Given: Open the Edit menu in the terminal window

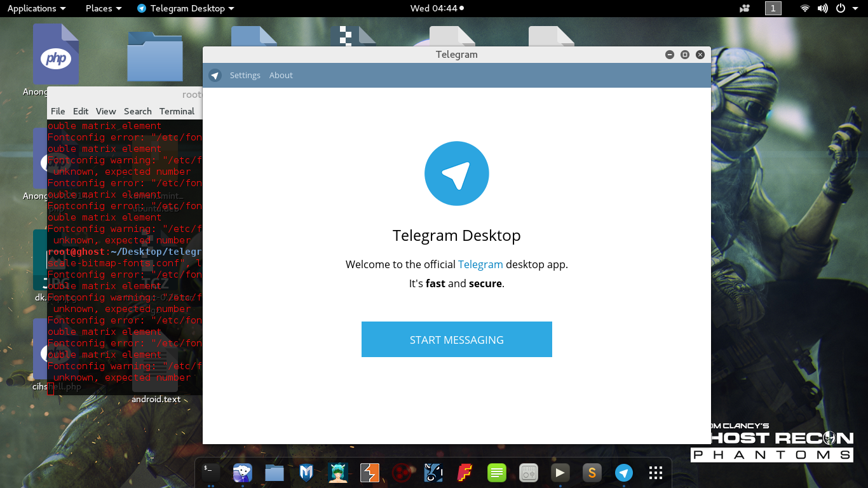Looking at the screenshot, I should click(81, 111).
